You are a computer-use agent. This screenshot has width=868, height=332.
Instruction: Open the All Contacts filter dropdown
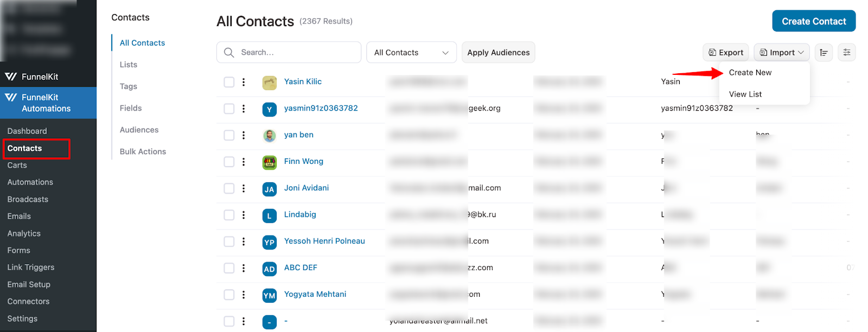tap(411, 52)
